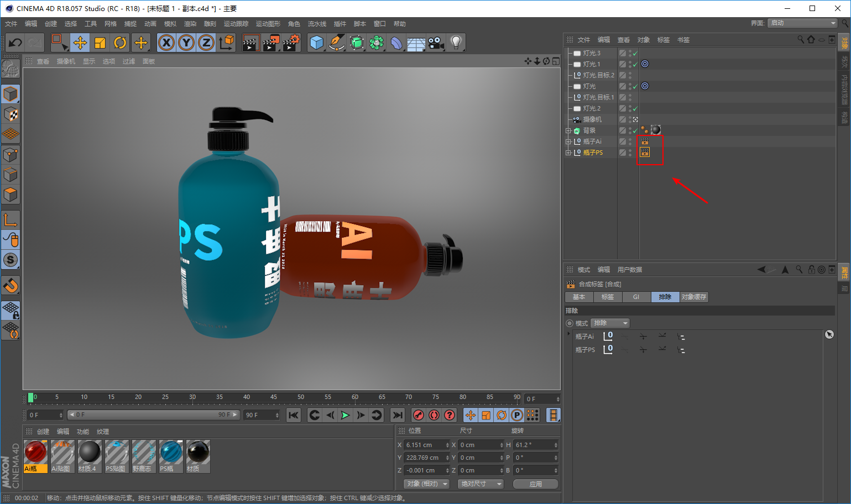Image resolution: width=851 pixels, height=504 pixels.
Task: Open the Bend deformer icon
Action: coord(396,43)
